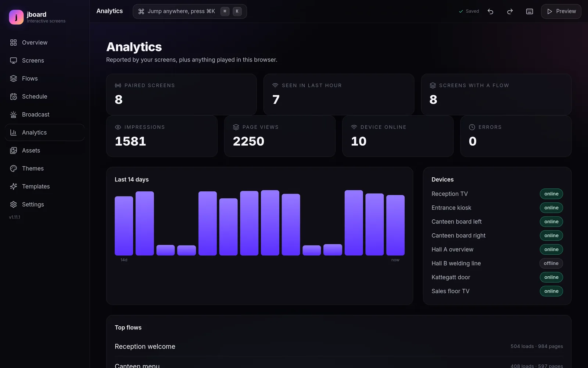Viewport: 588px width, 368px height.
Task: Select the Sales floor TV device
Action: (x=497, y=291)
